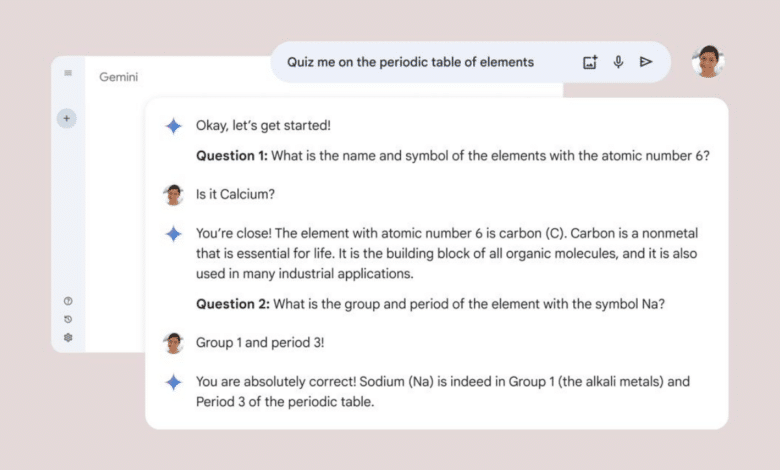Click the Gemini sparkle beside "Okay, let's get started!"
Viewport: 780px width, 470px height.
[x=174, y=125]
